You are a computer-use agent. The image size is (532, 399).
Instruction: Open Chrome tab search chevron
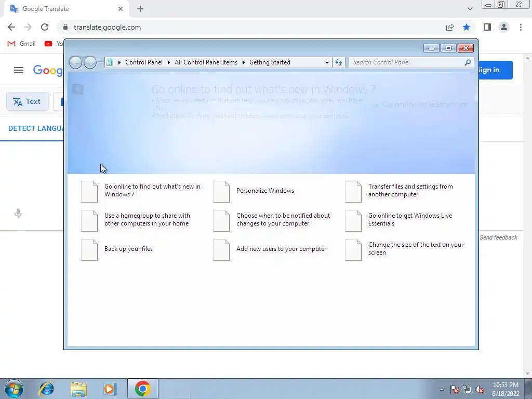[470, 9]
